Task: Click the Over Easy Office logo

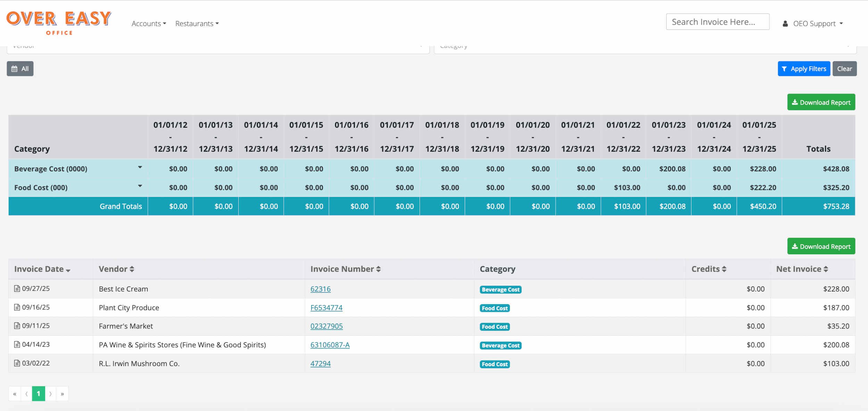Action: (x=59, y=23)
